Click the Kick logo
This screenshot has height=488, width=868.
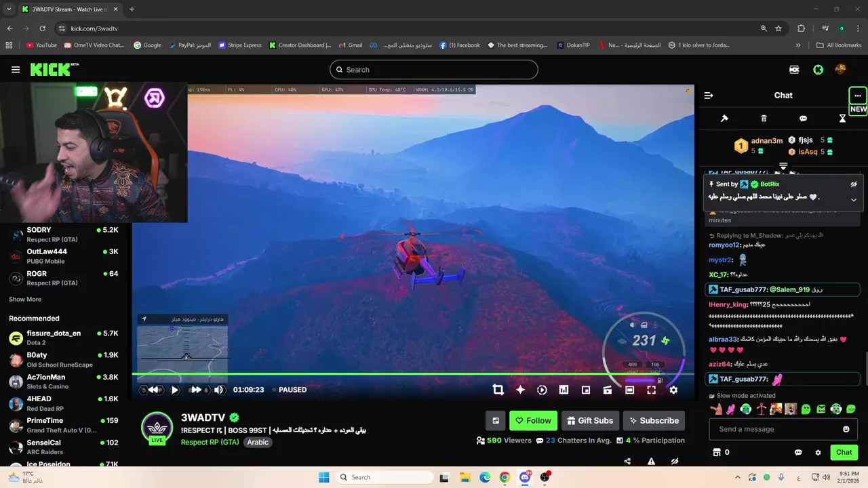pyautogui.click(x=54, y=69)
